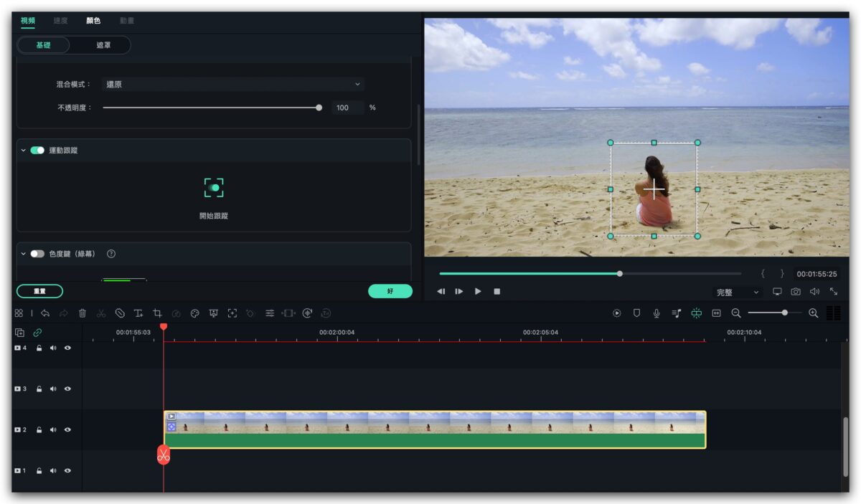Toggle the 運動跟蹤 switch
861x504 pixels.
point(37,151)
